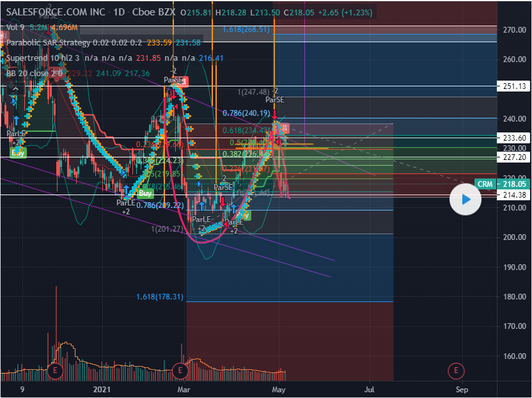Select the Parabolic SAR Strategy legend entry
The width and height of the screenshot is (532, 398).
pyautogui.click(x=49, y=43)
